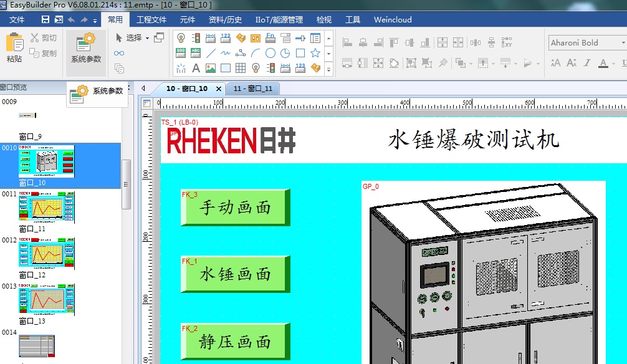Viewport: 627px width, 364px height.
Task: Select the Rectangle shape tool
Action: (x=300, y=54)
